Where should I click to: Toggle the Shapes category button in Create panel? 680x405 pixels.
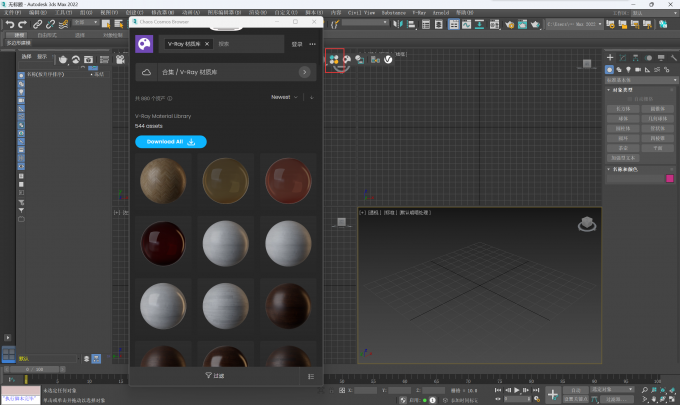(619, 69)
